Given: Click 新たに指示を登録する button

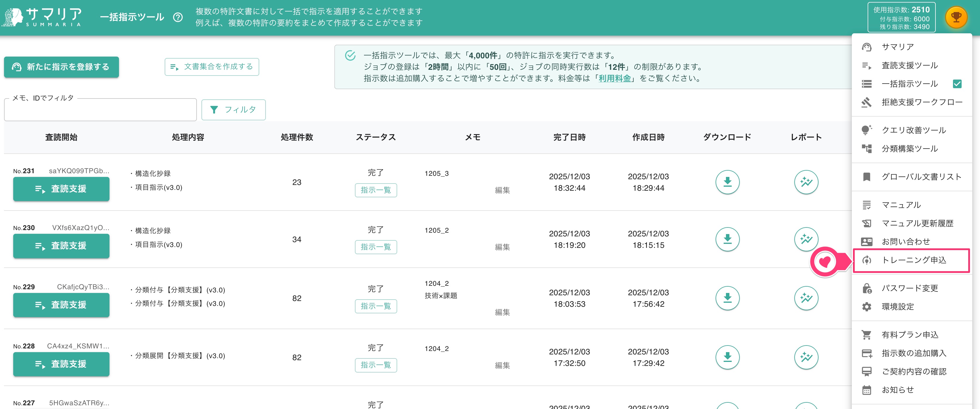Looking at the screenshot, I should pos(61,67).
